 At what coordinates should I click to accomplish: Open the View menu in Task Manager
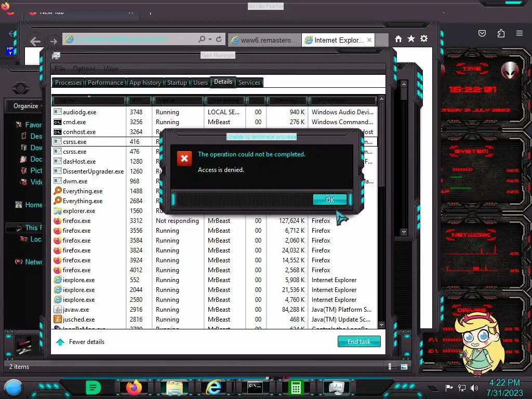(x=111, y=69)
